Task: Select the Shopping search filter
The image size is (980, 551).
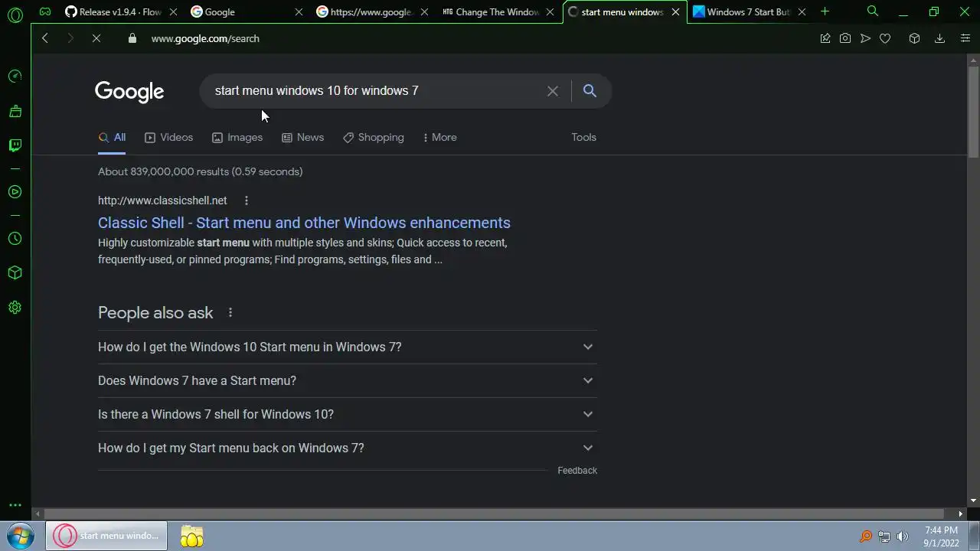Action: 374,137
